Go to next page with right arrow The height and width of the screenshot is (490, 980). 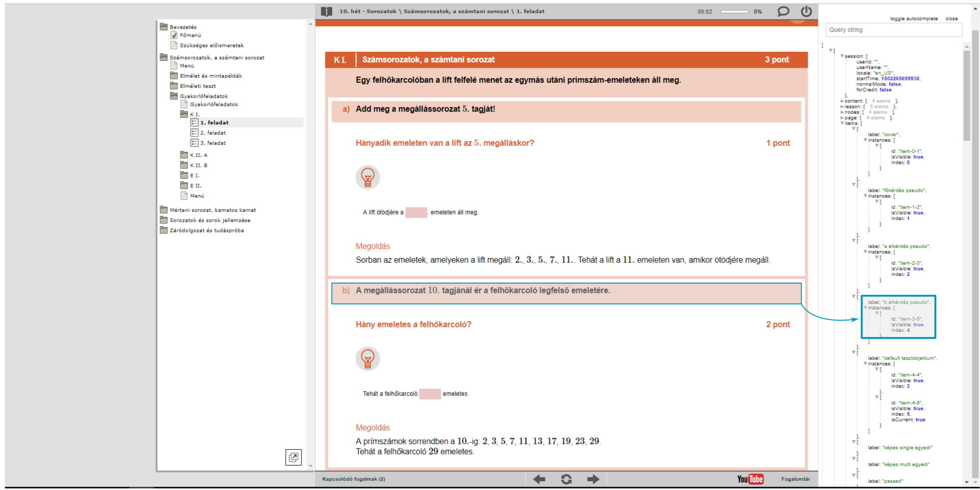[593, 479]
